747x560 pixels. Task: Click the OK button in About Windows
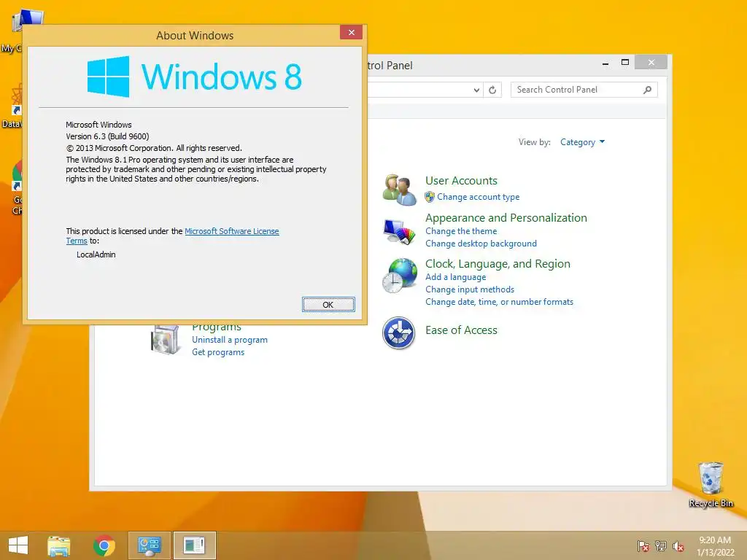click(x=328, y=304)
